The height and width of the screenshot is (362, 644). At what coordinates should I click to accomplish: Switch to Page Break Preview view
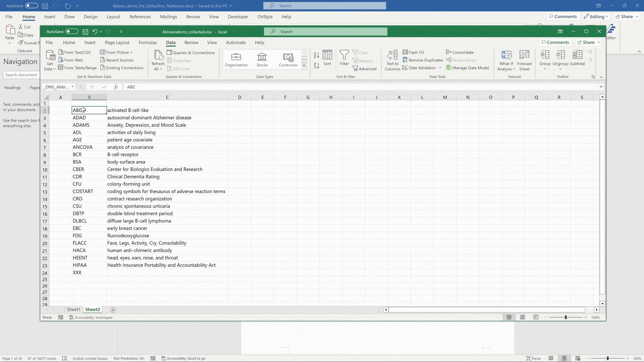536,317
